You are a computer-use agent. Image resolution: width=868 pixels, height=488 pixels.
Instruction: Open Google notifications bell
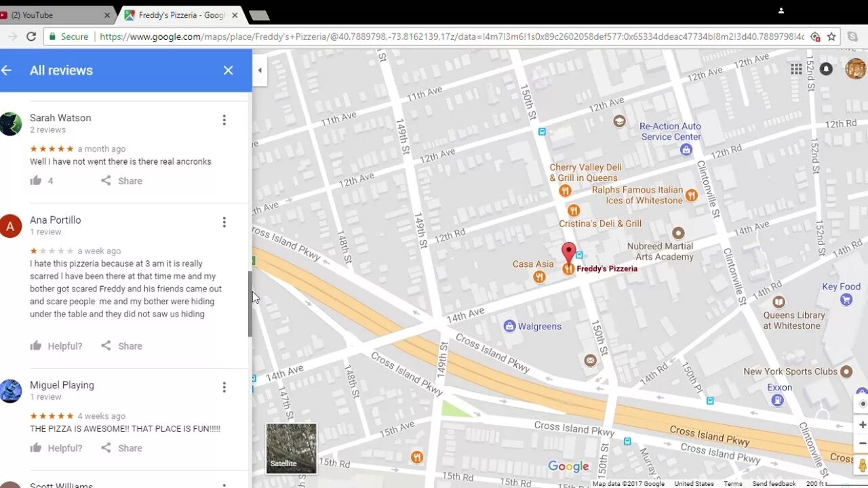click(x=826, y=68)
